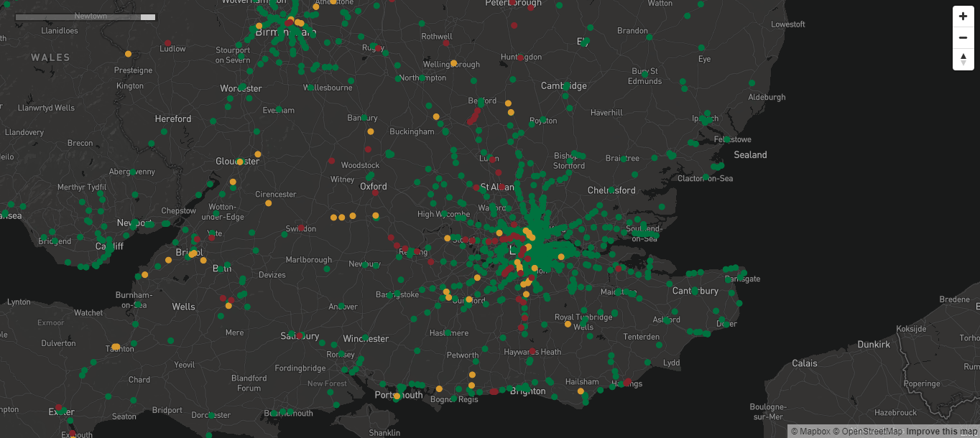Click the Merthyr Tydfil label
Screen dimensions: 980x438
coord(81,187)
